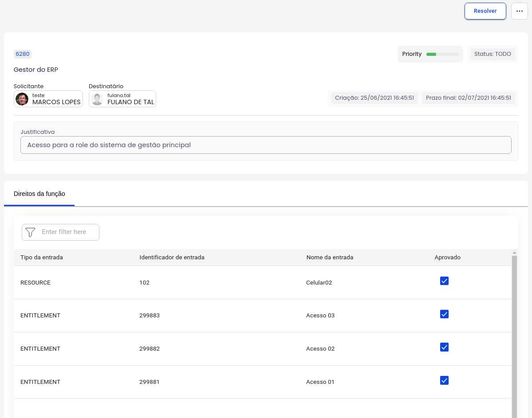Click Marcos Lopes avatar photo

pos(22,99)
